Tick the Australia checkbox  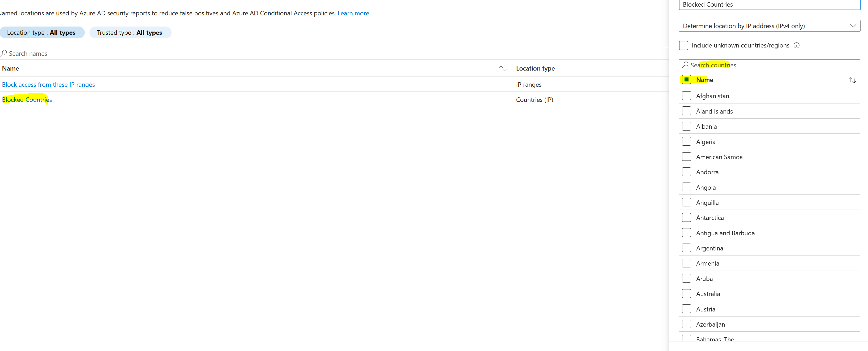coord(686,294)
